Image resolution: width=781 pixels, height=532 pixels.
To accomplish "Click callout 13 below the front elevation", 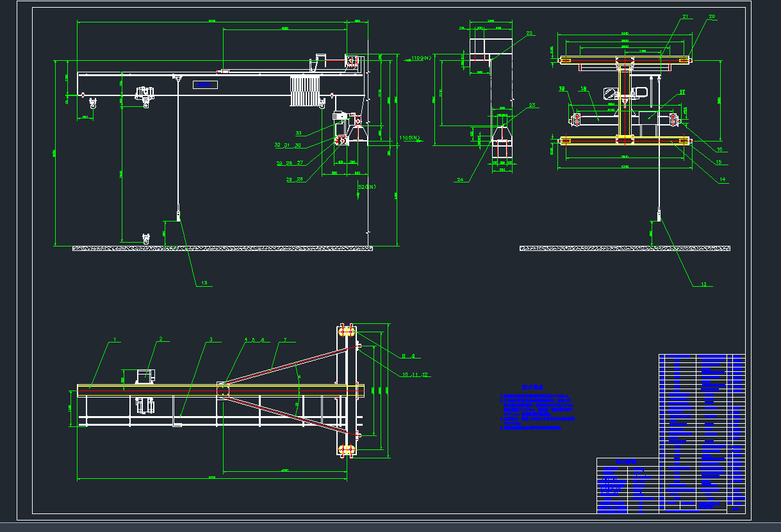I will (x=204, y=282).
